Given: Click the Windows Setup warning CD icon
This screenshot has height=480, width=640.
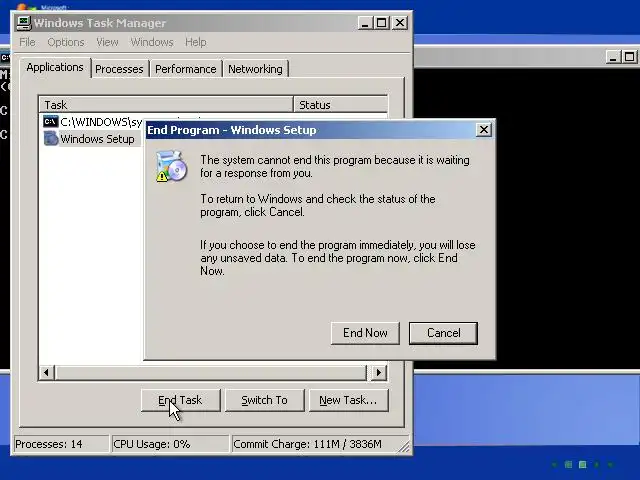Looking at the screenshot, I should 171,166.
